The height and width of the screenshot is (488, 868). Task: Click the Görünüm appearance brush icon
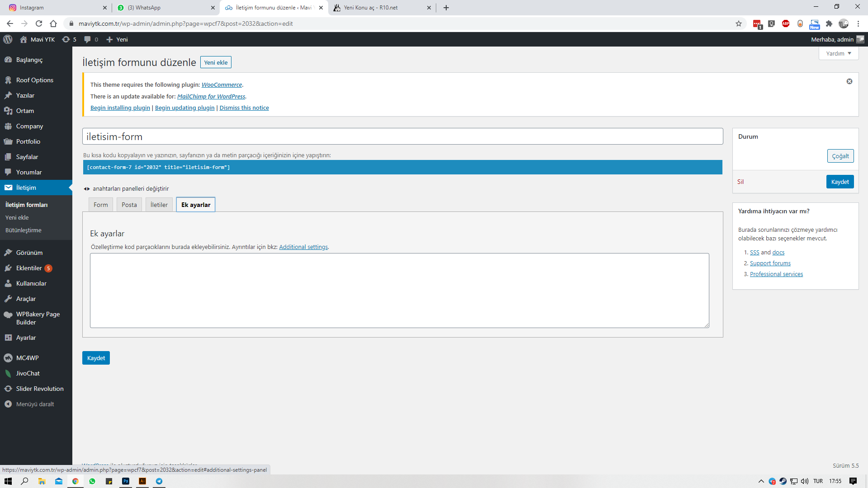pyautogui.click(x=8, y=253)
